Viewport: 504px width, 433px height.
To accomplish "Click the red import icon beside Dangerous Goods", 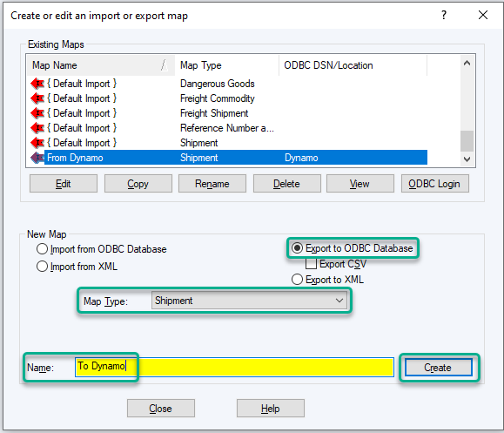I will click(37, 84).
